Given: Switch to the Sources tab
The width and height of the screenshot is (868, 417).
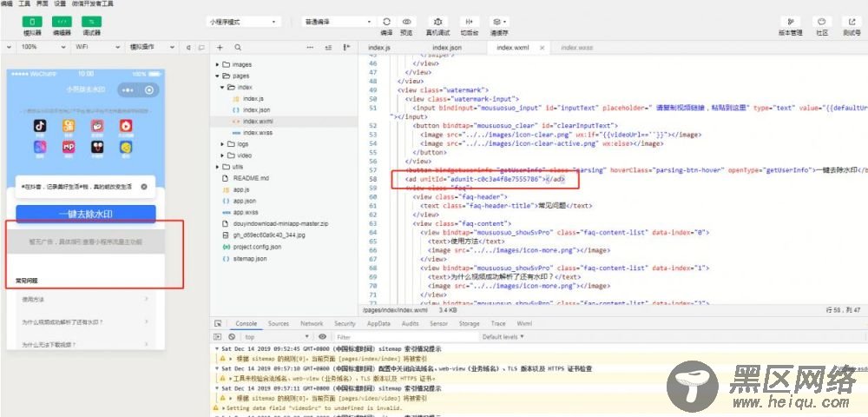Looking at the screenshot, I should pos(279,323).
